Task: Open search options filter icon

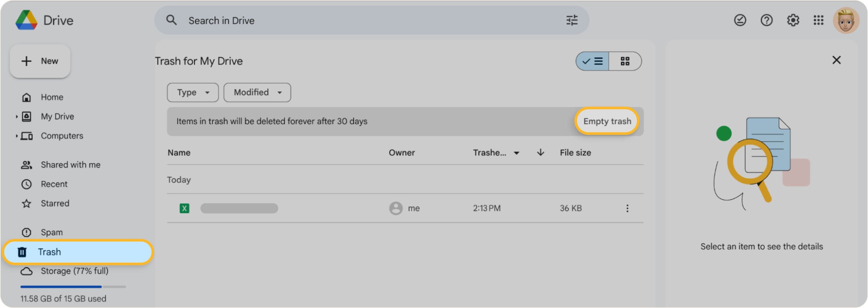Action: (572, 20)
